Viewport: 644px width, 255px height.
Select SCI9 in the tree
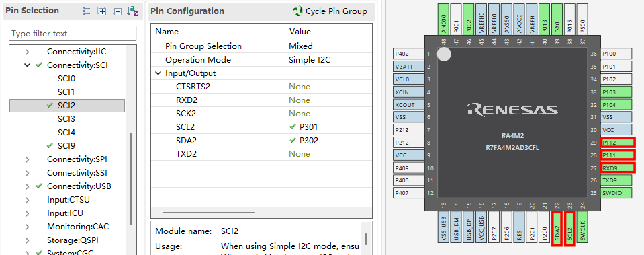[x=66, y=145]
